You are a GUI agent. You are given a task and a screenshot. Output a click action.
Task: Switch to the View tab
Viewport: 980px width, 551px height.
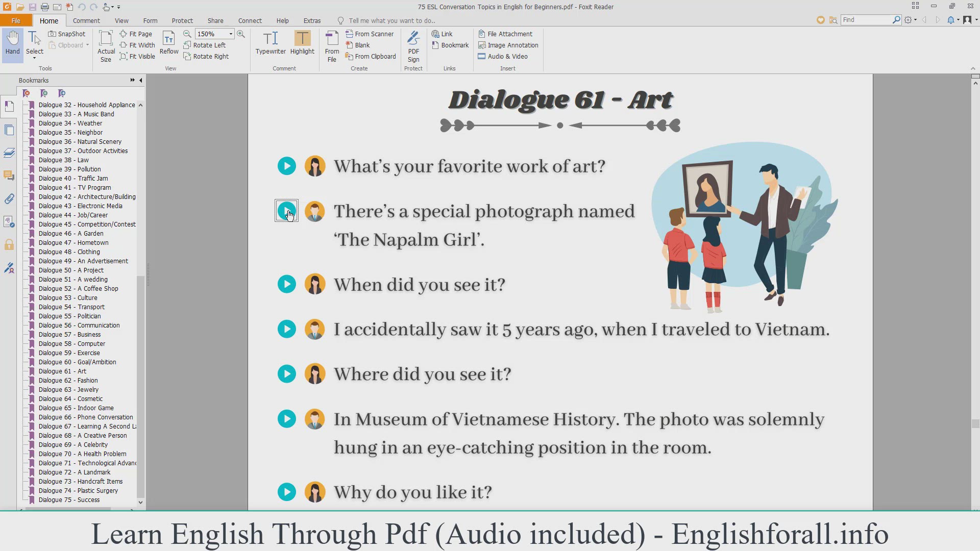click(121, 20)
